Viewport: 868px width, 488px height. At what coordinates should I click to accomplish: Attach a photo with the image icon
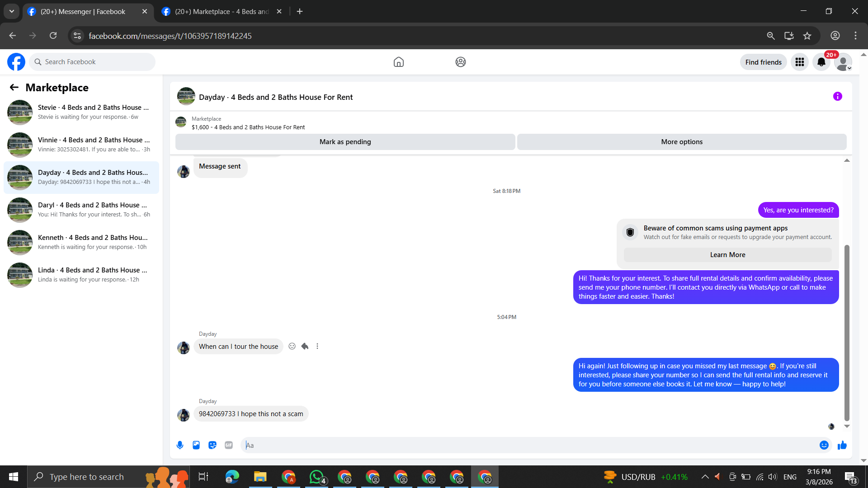pos(196,445)
